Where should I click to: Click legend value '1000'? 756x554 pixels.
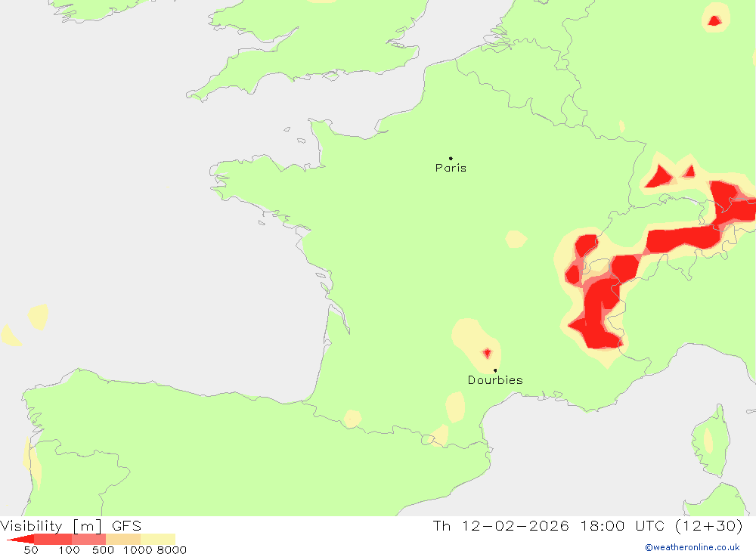coord(138,549)
